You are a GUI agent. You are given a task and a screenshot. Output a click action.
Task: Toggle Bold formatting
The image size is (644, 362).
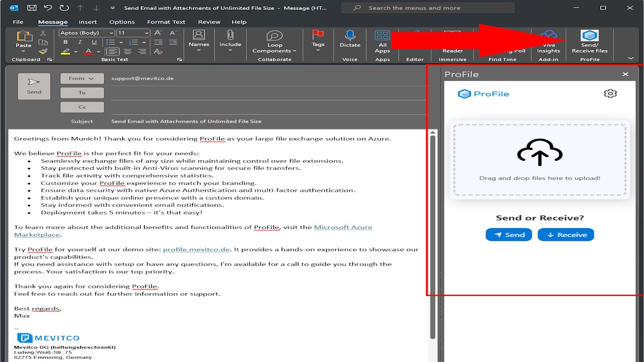point(66,42)
